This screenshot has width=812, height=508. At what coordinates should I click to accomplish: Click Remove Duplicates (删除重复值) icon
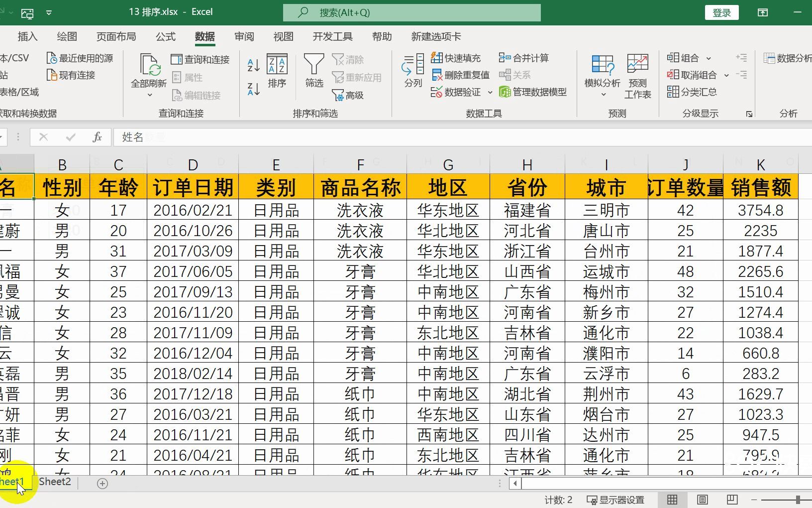(x=460, y=75)
